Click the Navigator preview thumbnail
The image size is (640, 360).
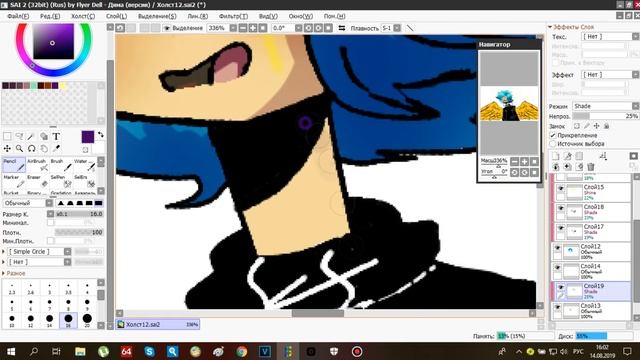point(509,104)
